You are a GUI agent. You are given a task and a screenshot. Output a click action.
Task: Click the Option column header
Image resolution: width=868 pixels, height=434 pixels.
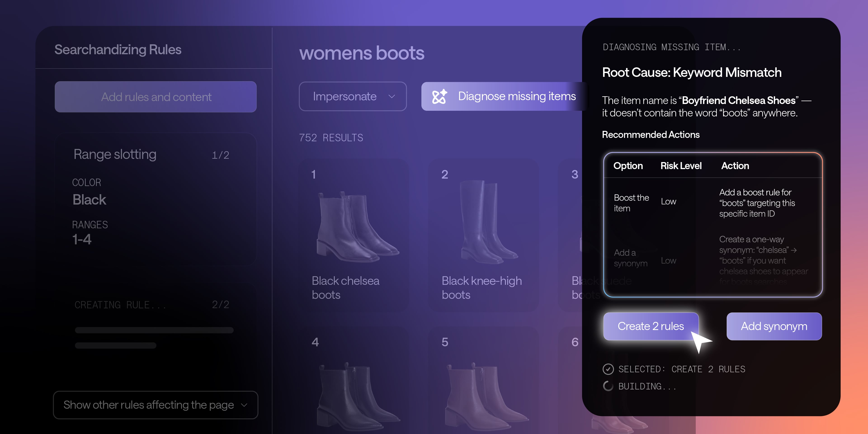pyautogui.click(x=628, y=166)
